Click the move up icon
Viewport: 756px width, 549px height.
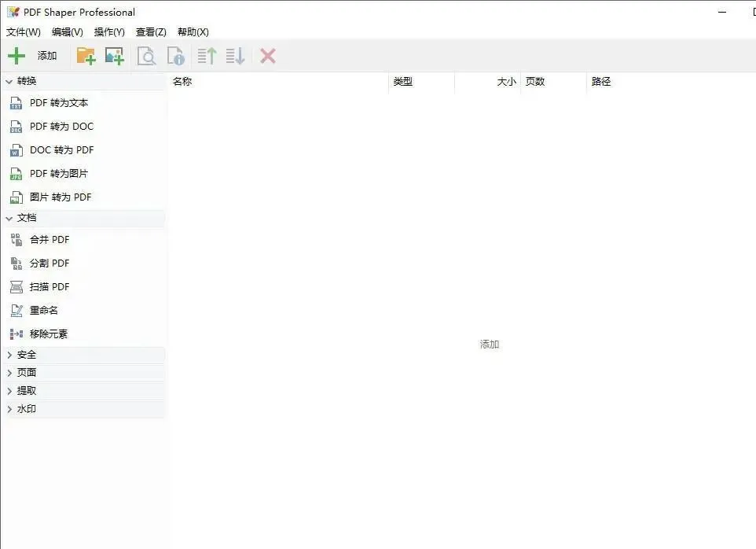coord(207,56)
